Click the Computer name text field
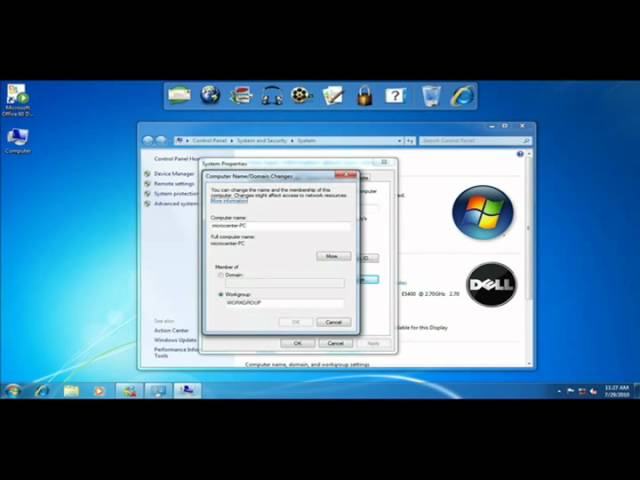 (281, 226)
